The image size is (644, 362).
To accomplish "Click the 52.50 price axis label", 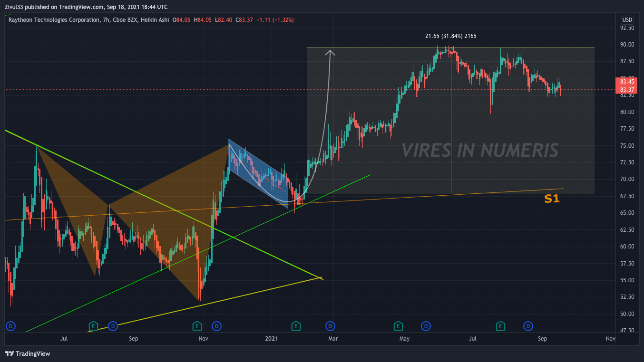I will tap(628, 297).
